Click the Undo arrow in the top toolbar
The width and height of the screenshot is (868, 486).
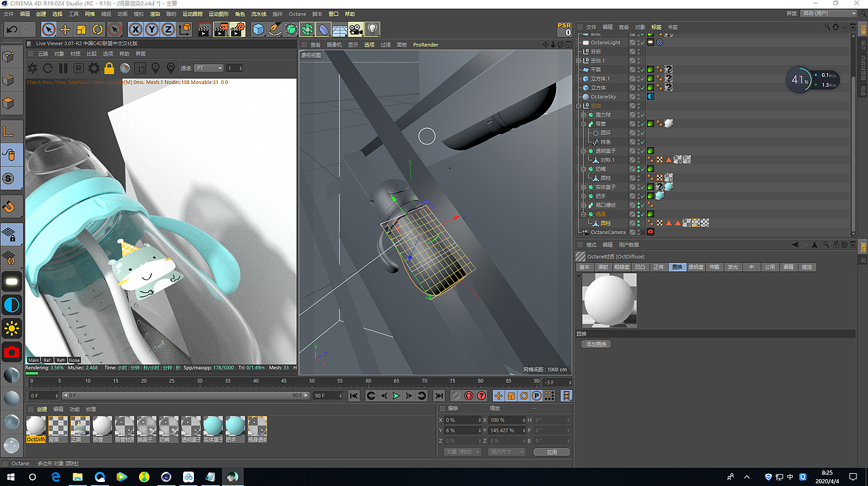pyautogui.click(x=12, y=29)
